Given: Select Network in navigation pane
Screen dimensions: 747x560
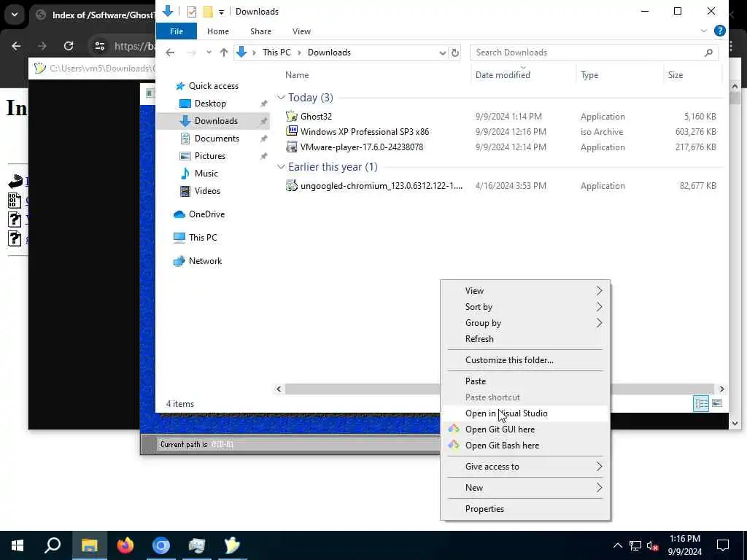Looking at the screenshot, I should pyautogui.click(x=205, y=261).
